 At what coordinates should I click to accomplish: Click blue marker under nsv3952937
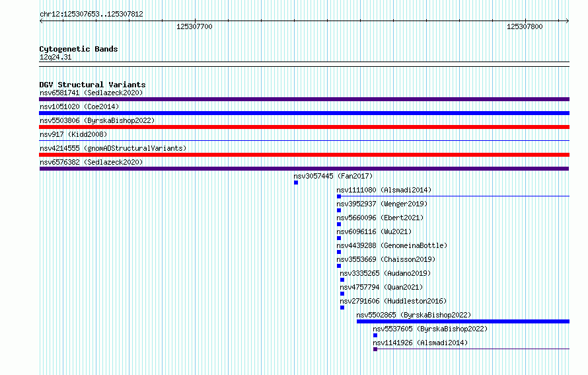tap(339, 210)
